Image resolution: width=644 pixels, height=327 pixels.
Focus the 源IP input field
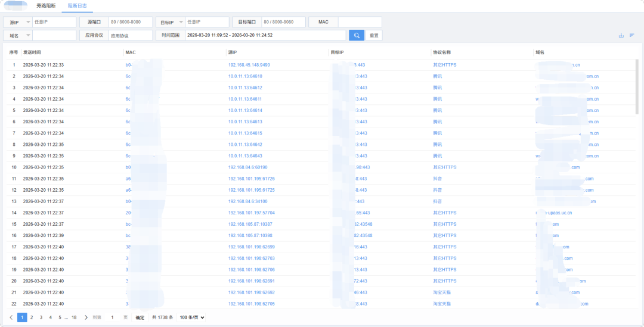pyautogui.click(x=54, y=22)
